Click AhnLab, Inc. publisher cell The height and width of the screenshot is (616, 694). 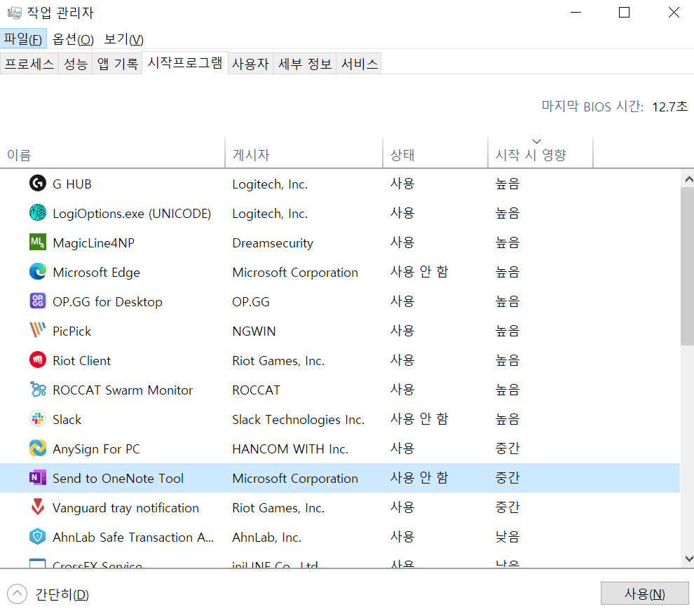point(267,538)
